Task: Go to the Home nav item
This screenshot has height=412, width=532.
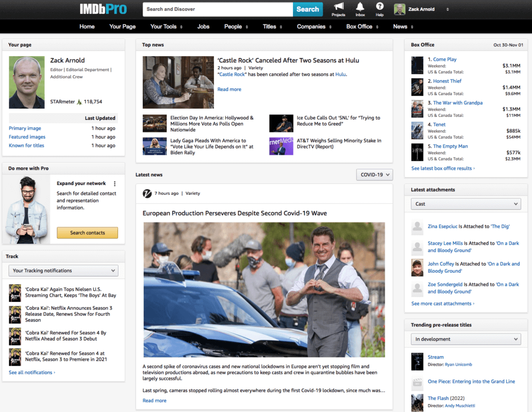Action: point(87,26)
